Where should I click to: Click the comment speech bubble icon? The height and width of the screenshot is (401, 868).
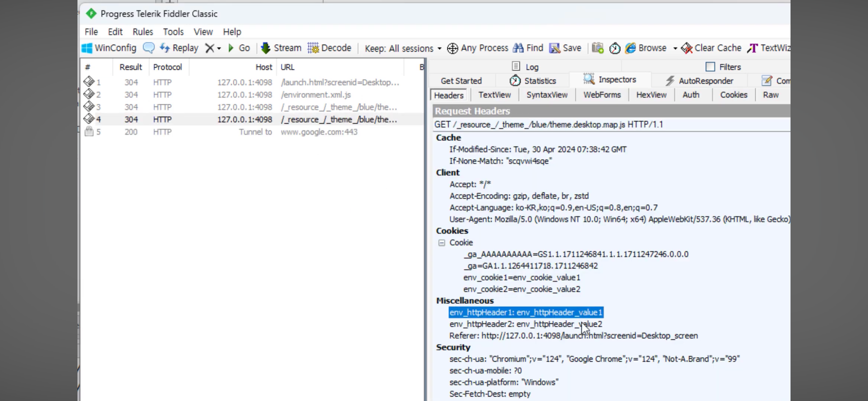tap(148, 48)
